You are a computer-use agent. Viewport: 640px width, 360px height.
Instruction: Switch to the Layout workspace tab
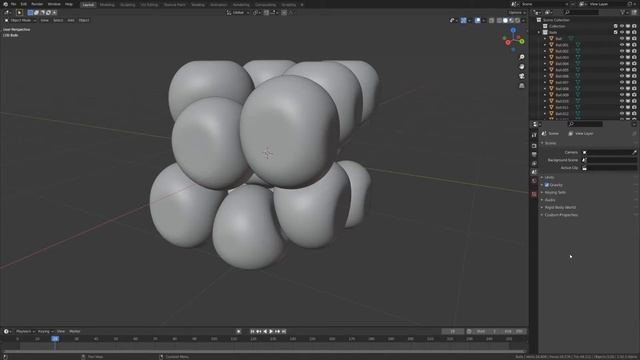coord(88,4)
